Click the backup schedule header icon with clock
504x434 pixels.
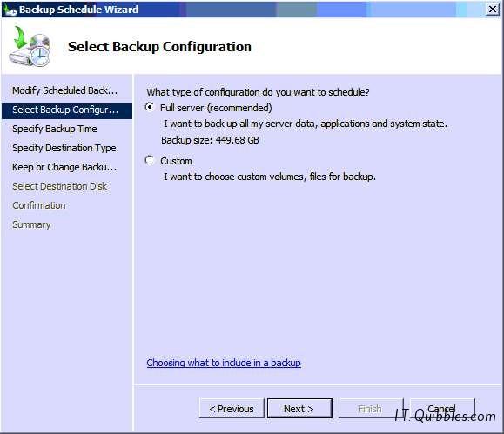pyautogui.click(x=30, y=47)
